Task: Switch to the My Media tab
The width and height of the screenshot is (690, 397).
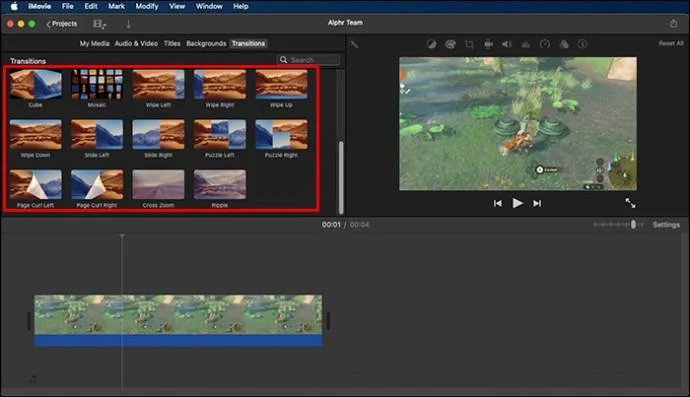Action: 94,43
